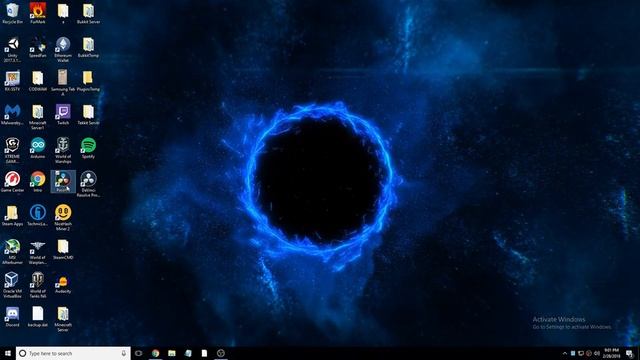Select the Tekkit Server folder

click(x=88, y=115)
